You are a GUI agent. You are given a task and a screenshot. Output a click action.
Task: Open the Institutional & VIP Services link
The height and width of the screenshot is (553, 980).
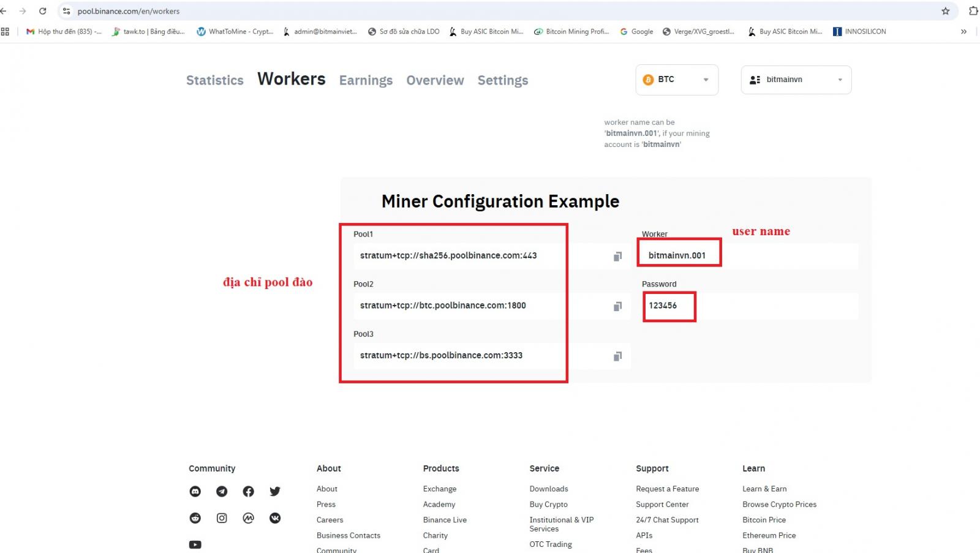pos(561,524)
